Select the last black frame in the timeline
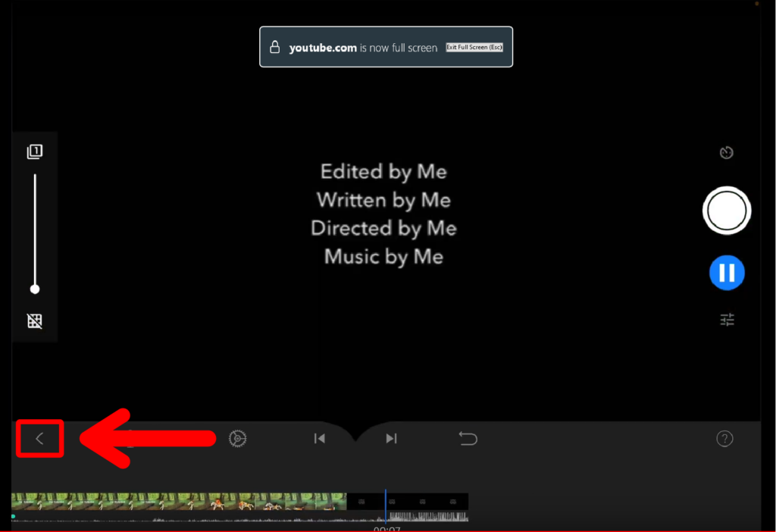 pyautogui.click(x=453, y=502)
